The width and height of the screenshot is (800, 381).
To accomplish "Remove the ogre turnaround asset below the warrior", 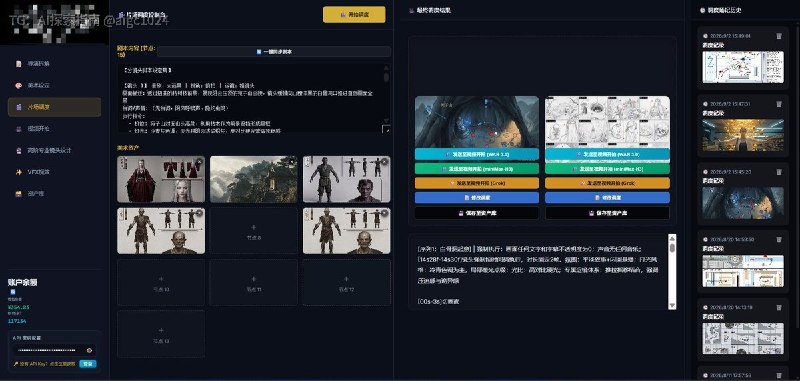I will pos(385,213).
